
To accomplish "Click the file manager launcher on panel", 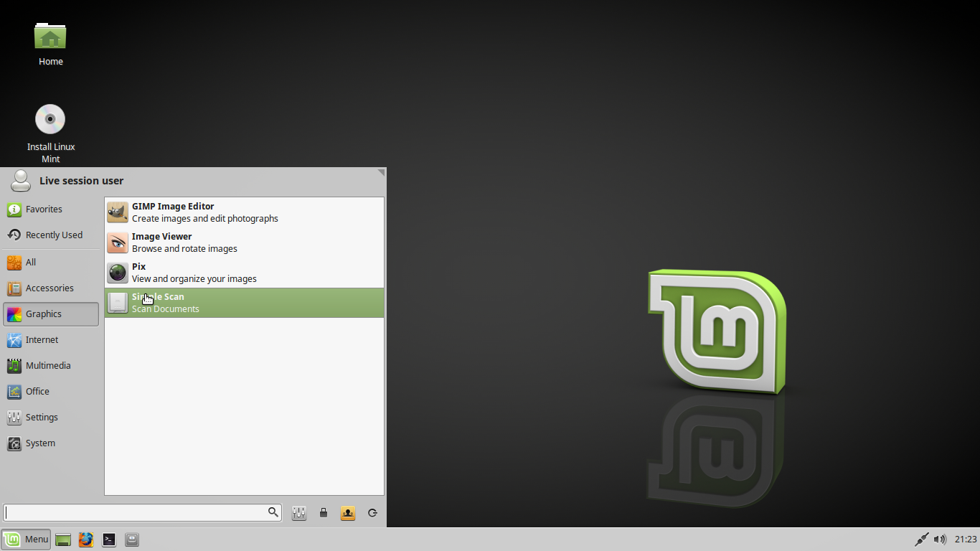I will [x=132, y=540].
